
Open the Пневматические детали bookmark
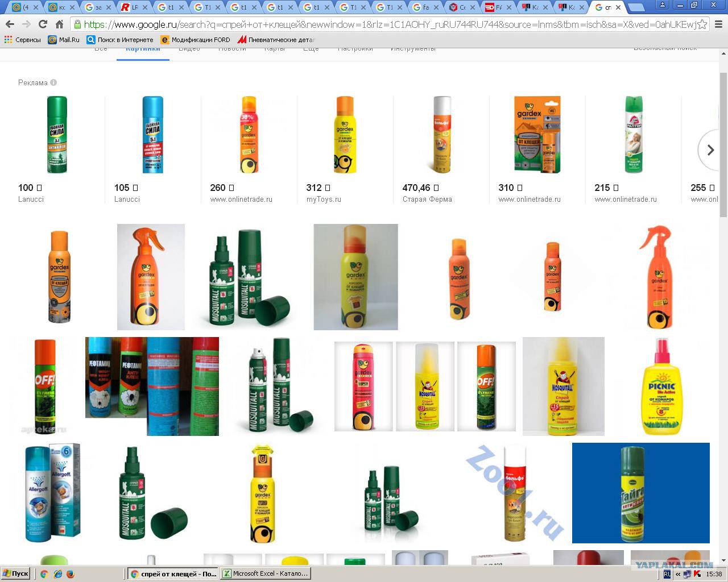point(276,40)
